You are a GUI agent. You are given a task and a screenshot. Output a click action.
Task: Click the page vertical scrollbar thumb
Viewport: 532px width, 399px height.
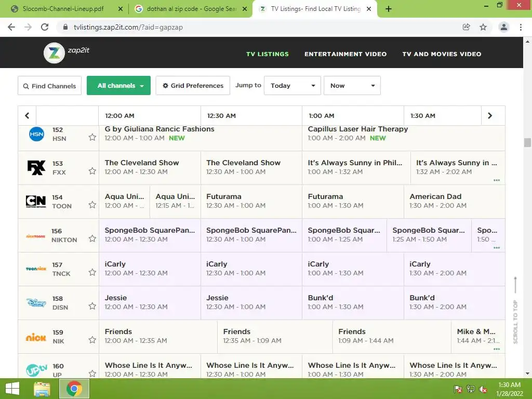527,142
